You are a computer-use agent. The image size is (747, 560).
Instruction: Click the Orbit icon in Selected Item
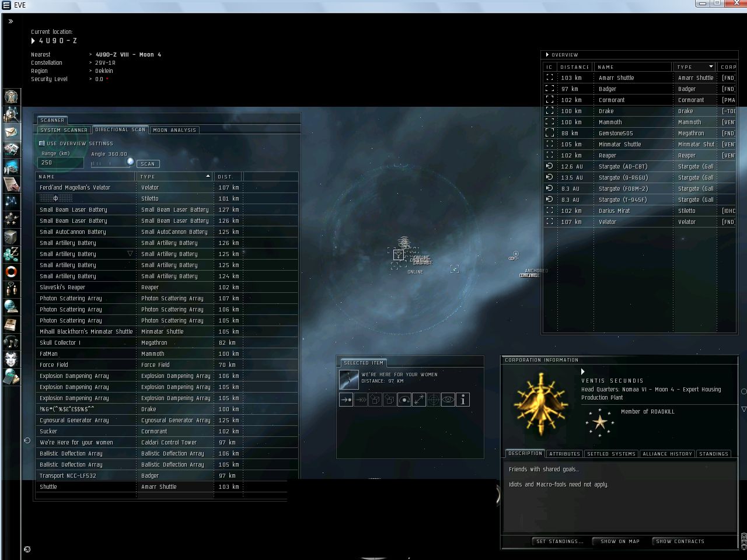404,400
